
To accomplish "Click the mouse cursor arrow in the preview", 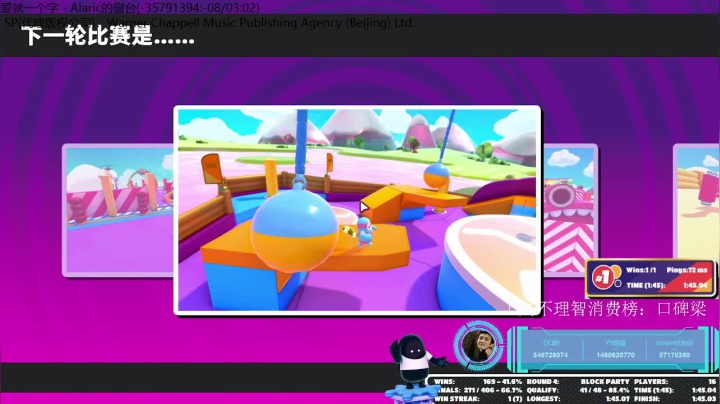I will (364, 208).
